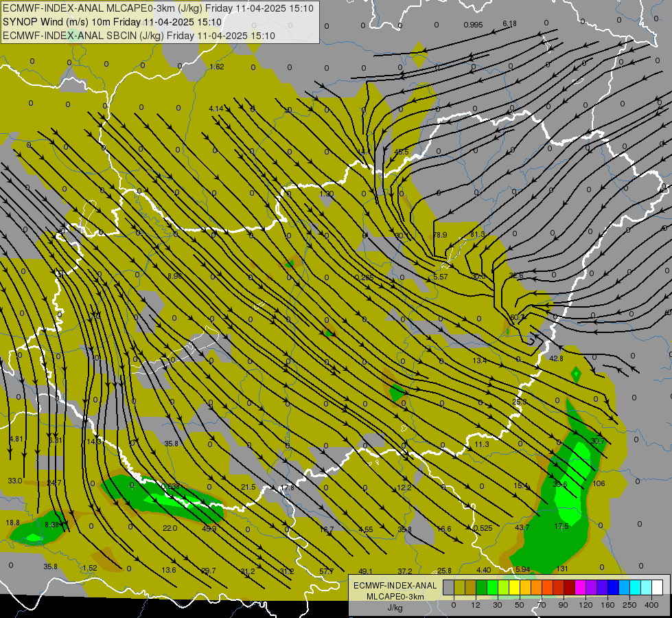Click map value 12.2
The width and height of the screenshot is (672, 618).
click(404, 488)
